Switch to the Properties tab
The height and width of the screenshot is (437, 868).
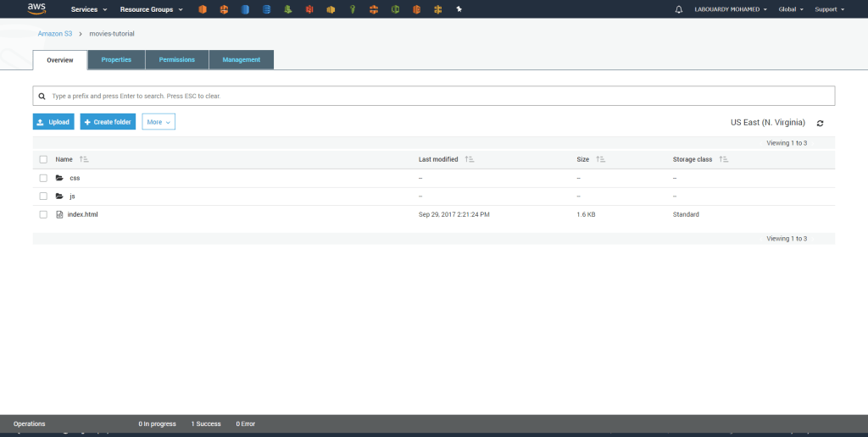tap(116, 60)
